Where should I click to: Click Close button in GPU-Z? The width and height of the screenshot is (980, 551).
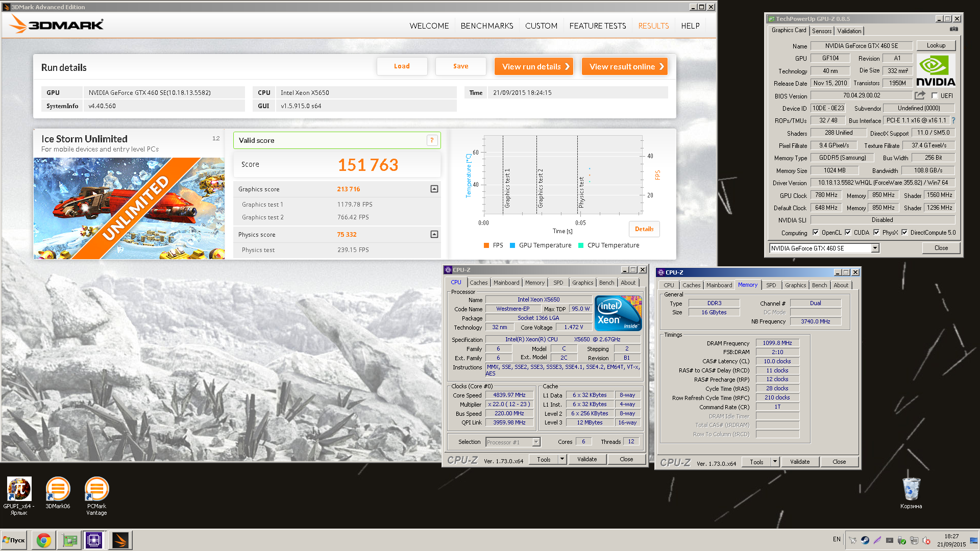(941, 248)
